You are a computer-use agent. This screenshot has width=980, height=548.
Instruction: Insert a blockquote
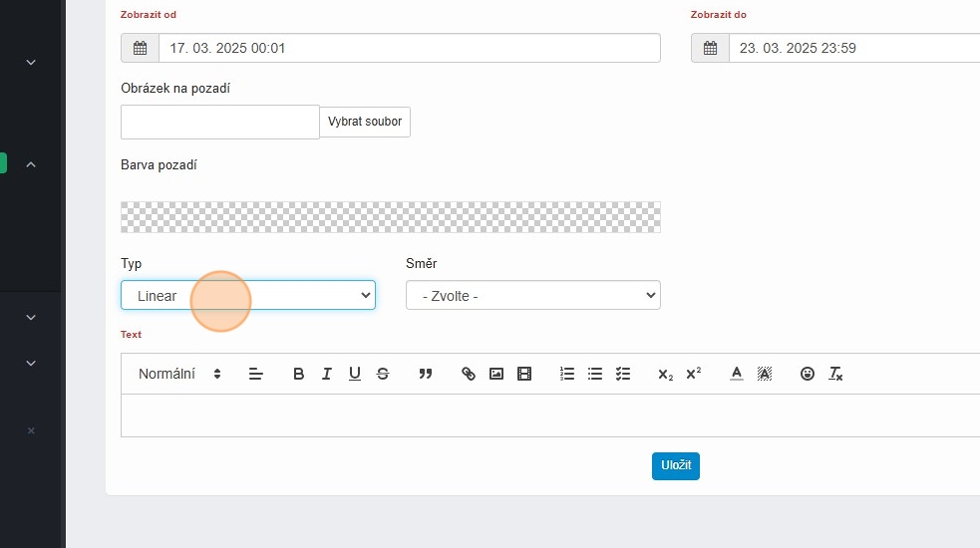[x=426, y=375]
